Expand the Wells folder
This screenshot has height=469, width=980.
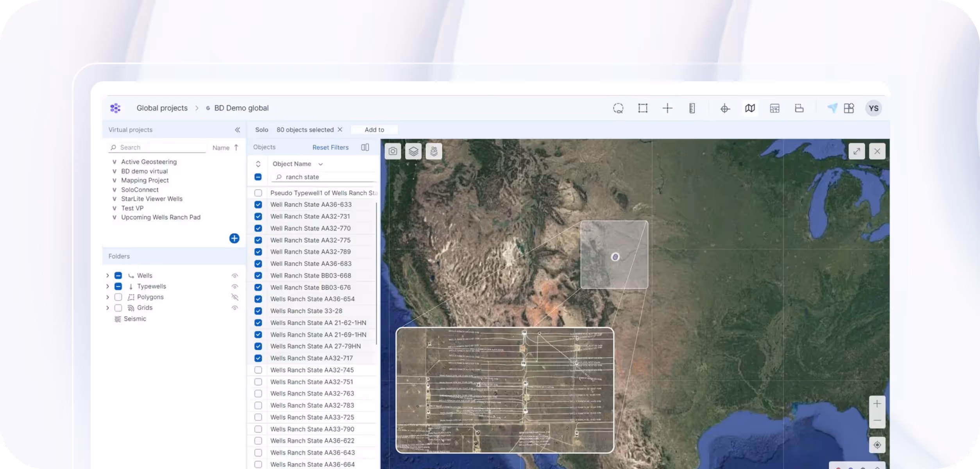pos(107,276)
